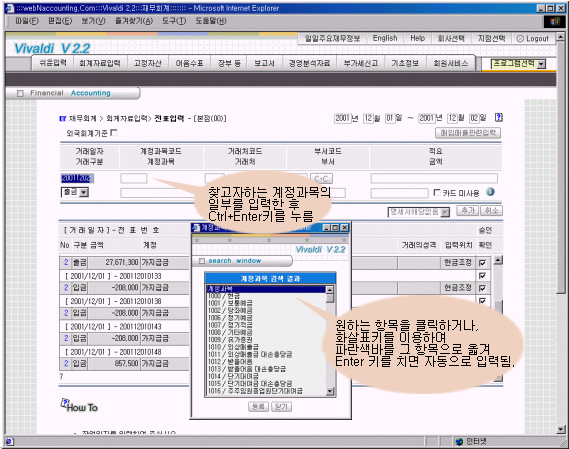Click the search window square icon in popup
The width and height of the screenshot is (569, 449).
pyautogui.click(x=202, y=261)
